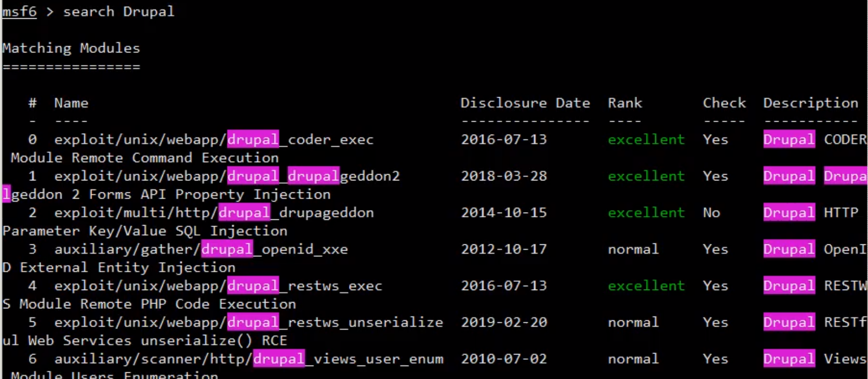Click 'Parameter Key/Value SQL Injection' text
868x379 pixels.
144,231
